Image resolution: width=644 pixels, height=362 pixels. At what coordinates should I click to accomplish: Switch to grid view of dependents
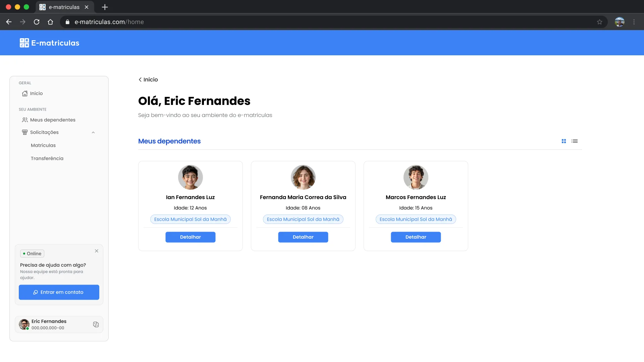coord(564,141)
